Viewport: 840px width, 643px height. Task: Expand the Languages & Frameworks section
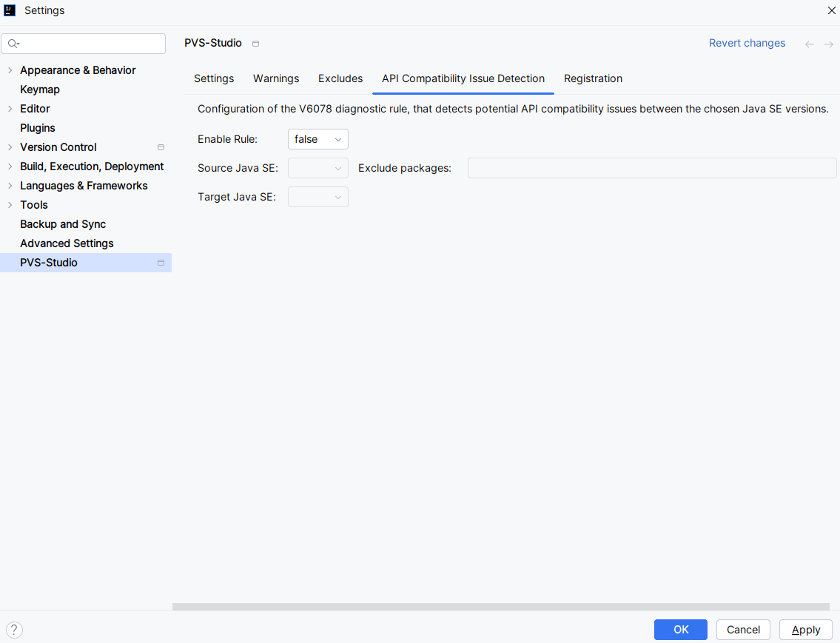click(10, 186)
